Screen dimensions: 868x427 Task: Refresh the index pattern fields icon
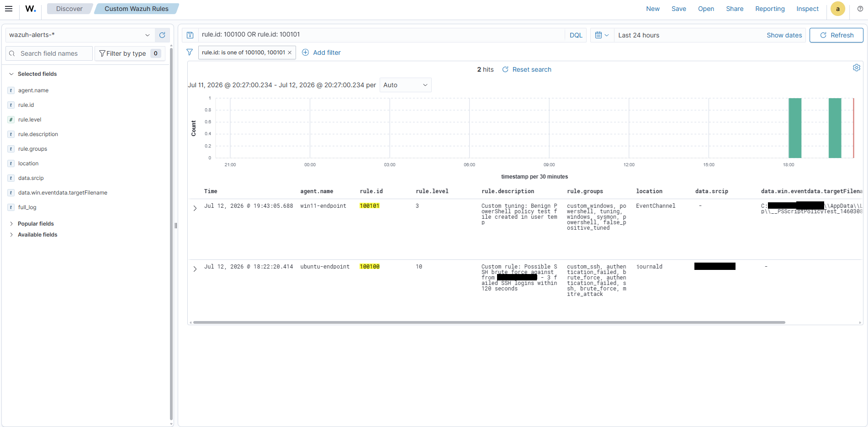(x=162, y=35)
